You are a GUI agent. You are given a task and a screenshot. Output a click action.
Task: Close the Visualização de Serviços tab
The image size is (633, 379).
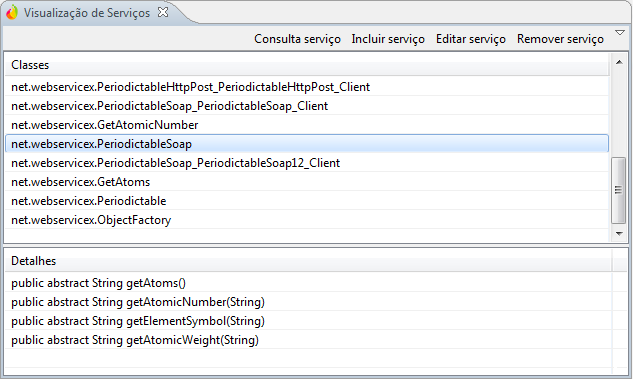click(163, 13)
